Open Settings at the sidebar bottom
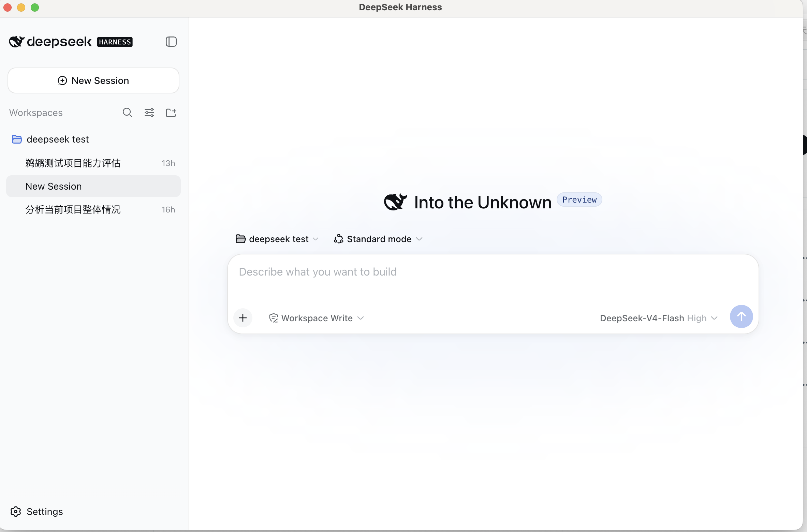 pos(37,512)
